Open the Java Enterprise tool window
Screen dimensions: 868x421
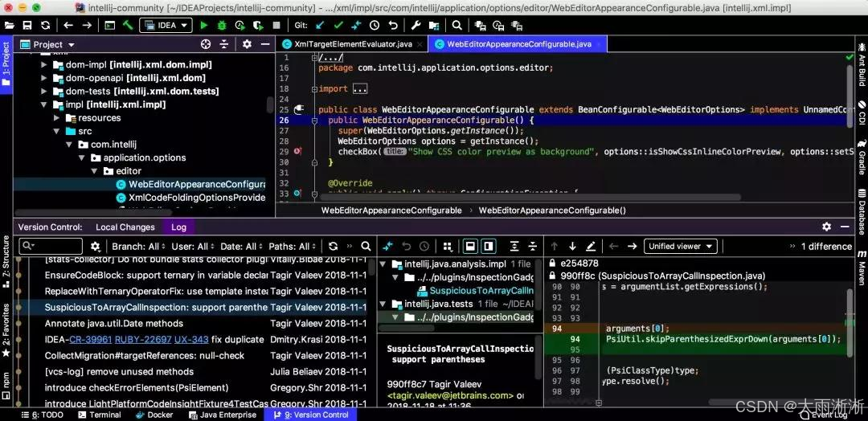tap(223, 415)
